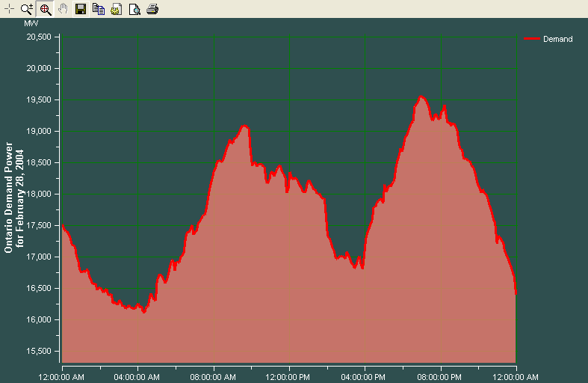The height and width of the screenshot is (383, 588).
Task: Copy the chart to clipboard
Action: (99, 9)
